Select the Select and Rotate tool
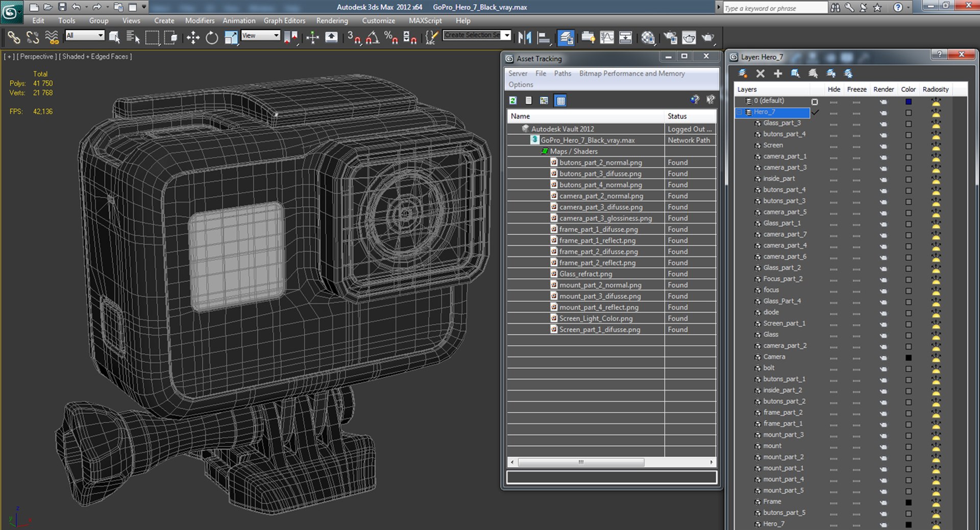This screenshot has width=980, height=530. pos(212,37)
